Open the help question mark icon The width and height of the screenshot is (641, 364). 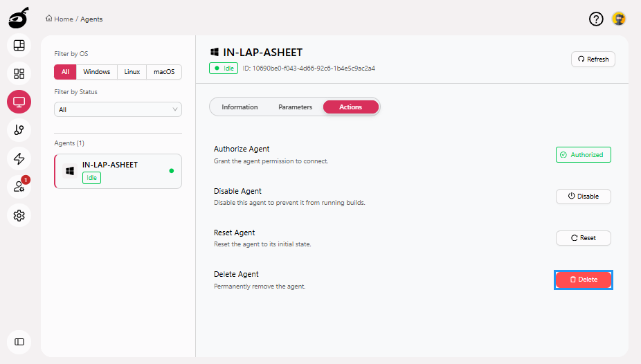596,19
